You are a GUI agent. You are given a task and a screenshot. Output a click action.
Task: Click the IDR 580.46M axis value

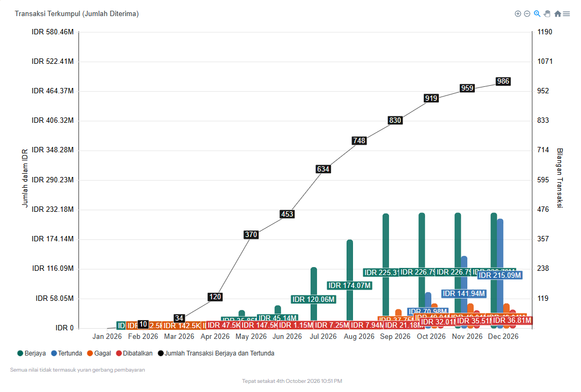point(53,32)
